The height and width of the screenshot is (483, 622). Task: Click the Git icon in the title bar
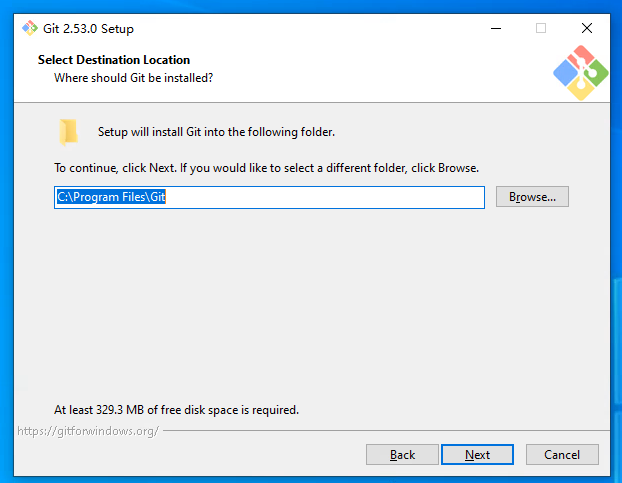pyautogui.click(x=30, y=28)
